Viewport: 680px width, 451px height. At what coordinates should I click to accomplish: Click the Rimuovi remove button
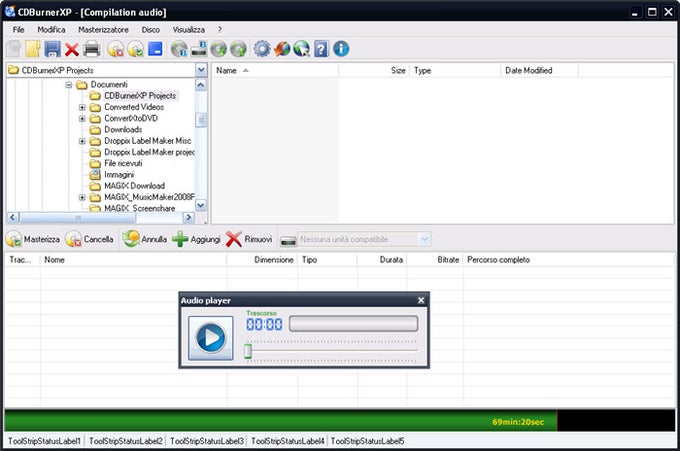pyautogui.click(x=249, y=239)
